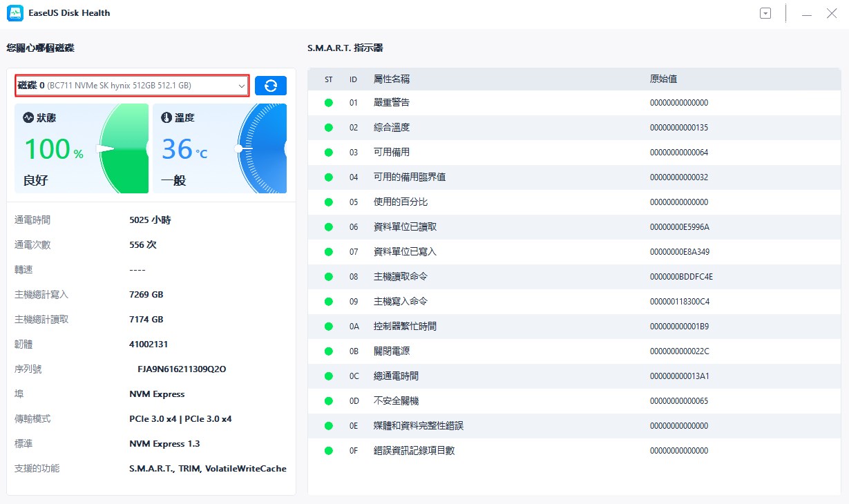Click the 屬性名稱 column header
The image size is (849, 504).
point(392,79)
